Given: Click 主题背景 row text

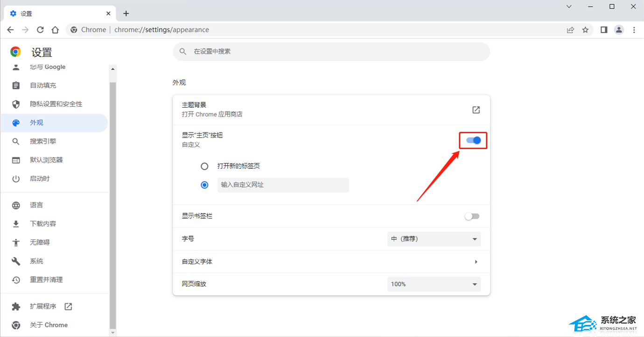Looking at the screenshot, I should [194, 105].
